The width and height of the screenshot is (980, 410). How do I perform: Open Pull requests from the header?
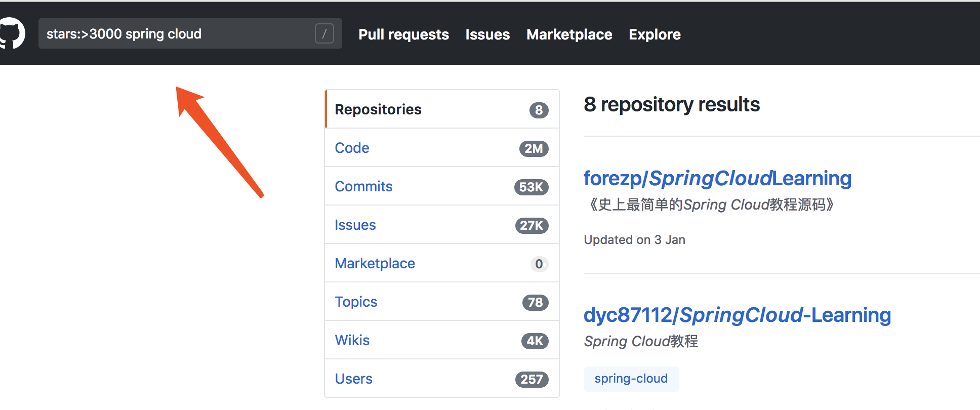point(403,34)
